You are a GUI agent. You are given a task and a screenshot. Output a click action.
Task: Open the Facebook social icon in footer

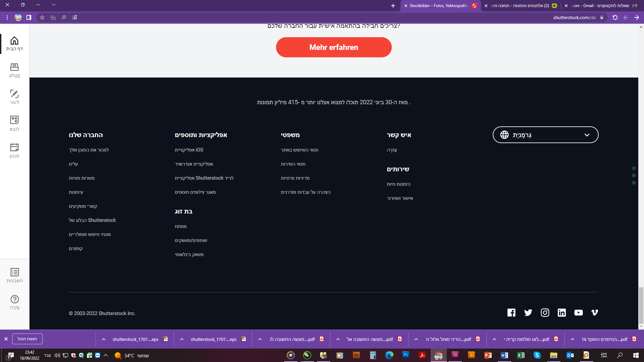coord(511,313)
